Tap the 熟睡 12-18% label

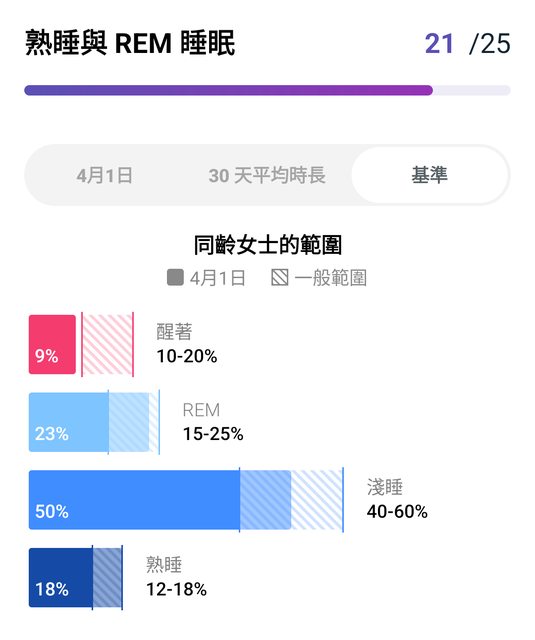176,577
